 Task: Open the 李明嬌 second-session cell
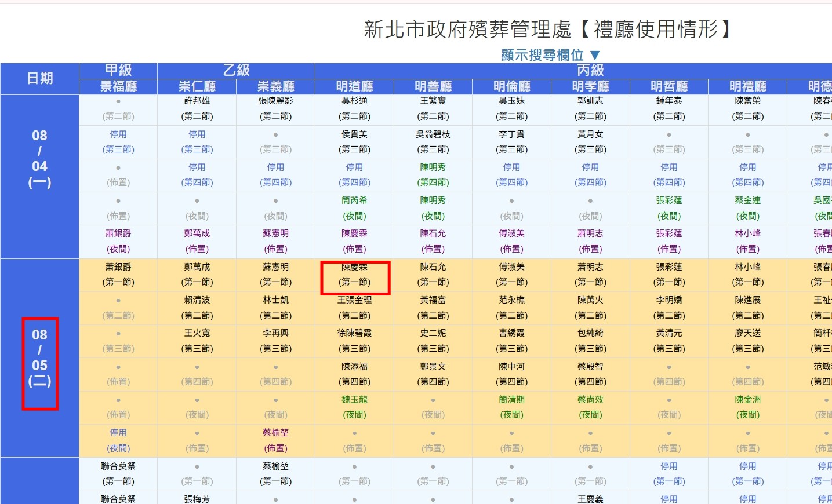(669, 308)
